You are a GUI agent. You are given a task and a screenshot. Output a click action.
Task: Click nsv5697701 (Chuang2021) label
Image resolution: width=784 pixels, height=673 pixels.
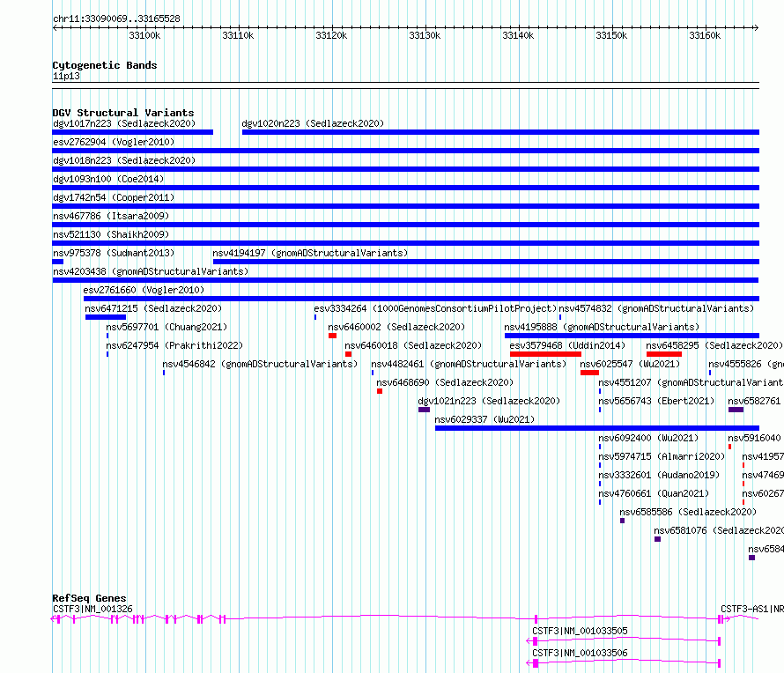click(166, 327)
